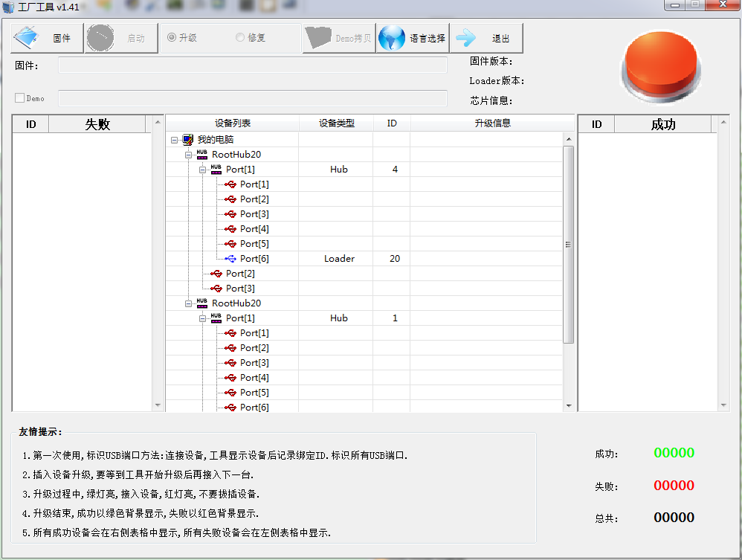Viewport: 742px width, 560px height.
Task: Click the 启动 start toolbar button
Action: pos(121,38)
